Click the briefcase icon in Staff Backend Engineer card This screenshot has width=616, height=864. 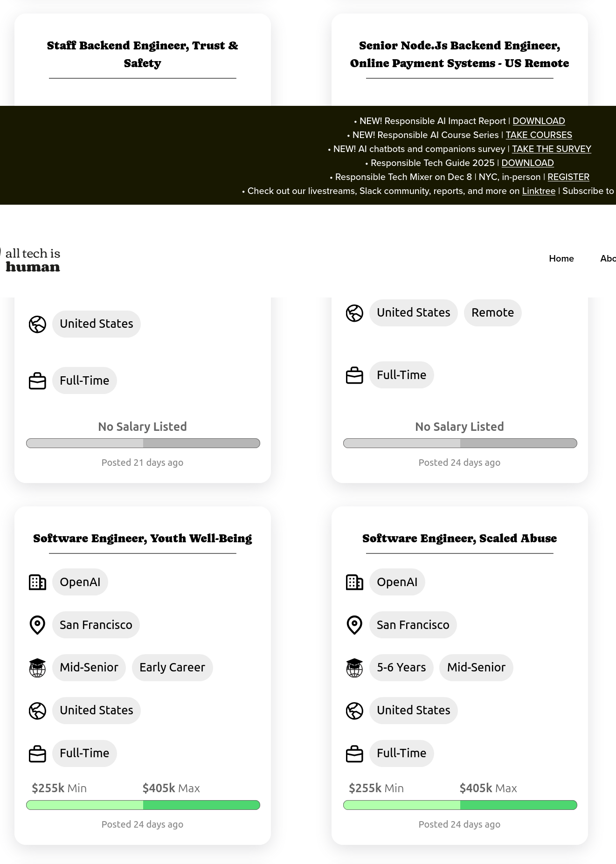(x=37, y=381)
